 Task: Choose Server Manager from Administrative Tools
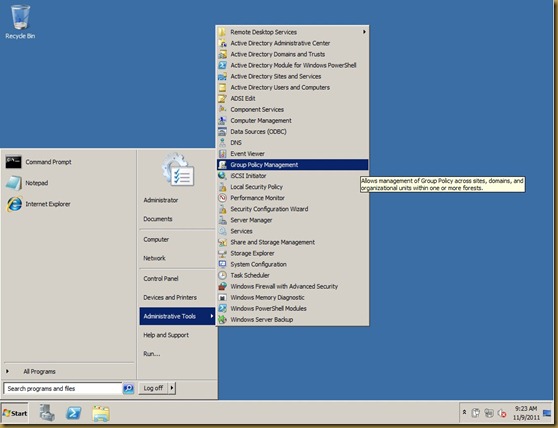click(x=293, y=220)
